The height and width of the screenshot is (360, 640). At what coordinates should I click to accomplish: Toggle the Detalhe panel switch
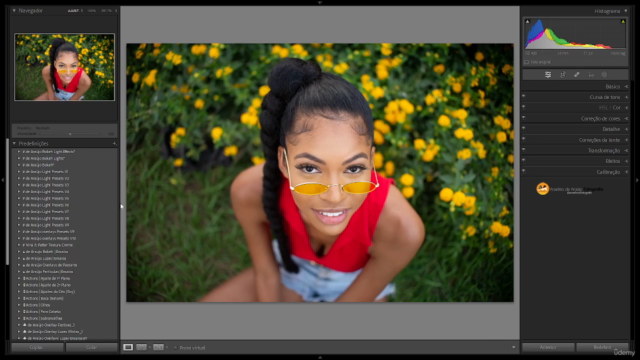(524, 128)
